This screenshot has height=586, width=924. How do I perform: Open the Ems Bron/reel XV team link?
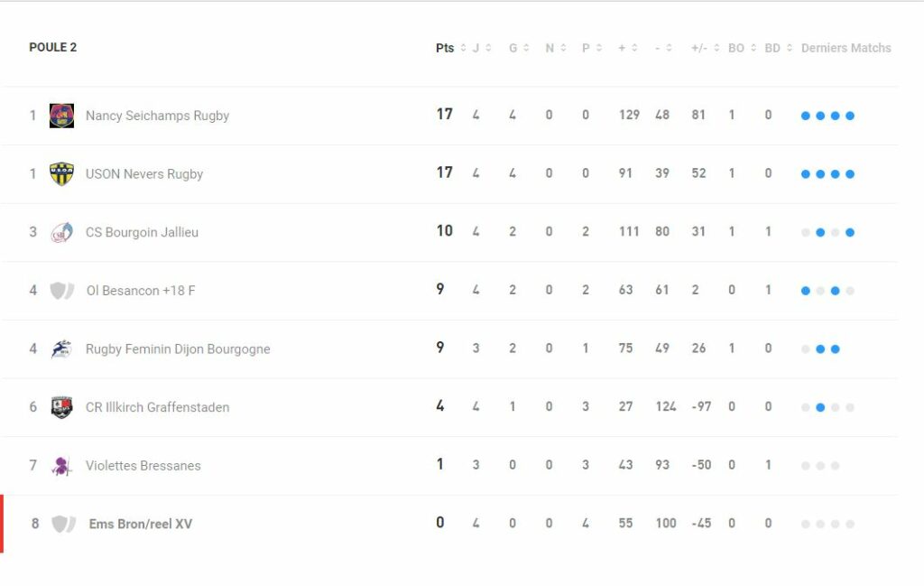pyautogui.click(x=140, y=524)
